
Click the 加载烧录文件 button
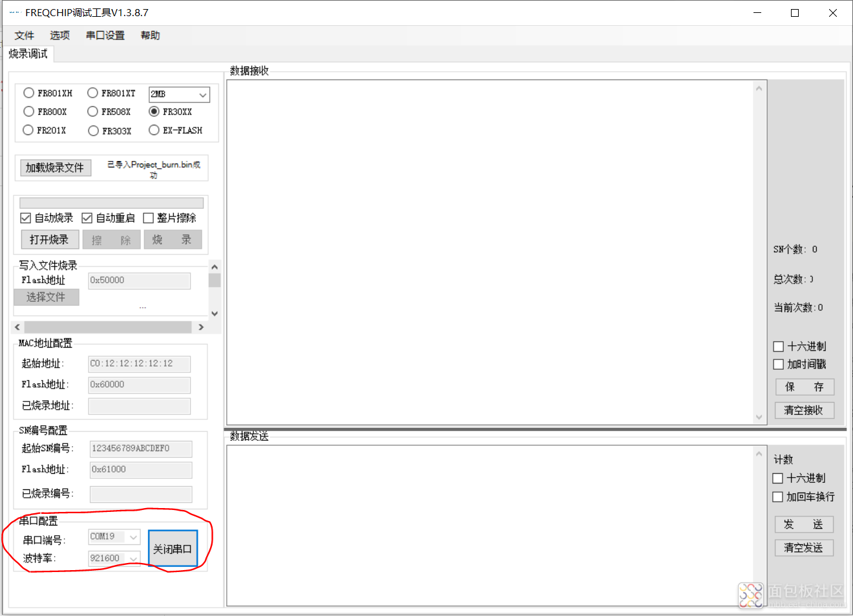pos(55,167)
